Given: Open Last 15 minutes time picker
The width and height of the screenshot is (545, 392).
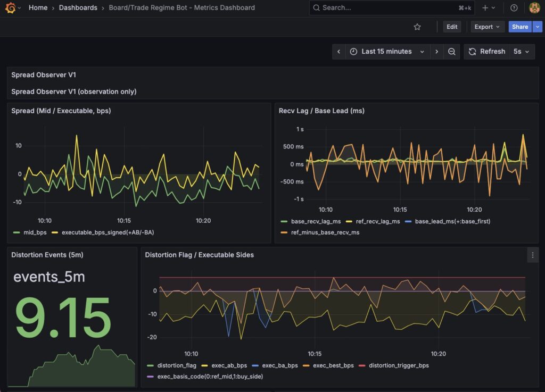Looking at the screenshot, I should point(387,52).
